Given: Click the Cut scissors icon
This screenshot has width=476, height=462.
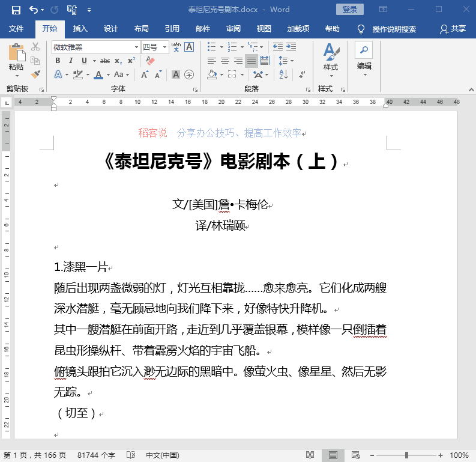Looking at the screenshot, I should coord(35,47).
